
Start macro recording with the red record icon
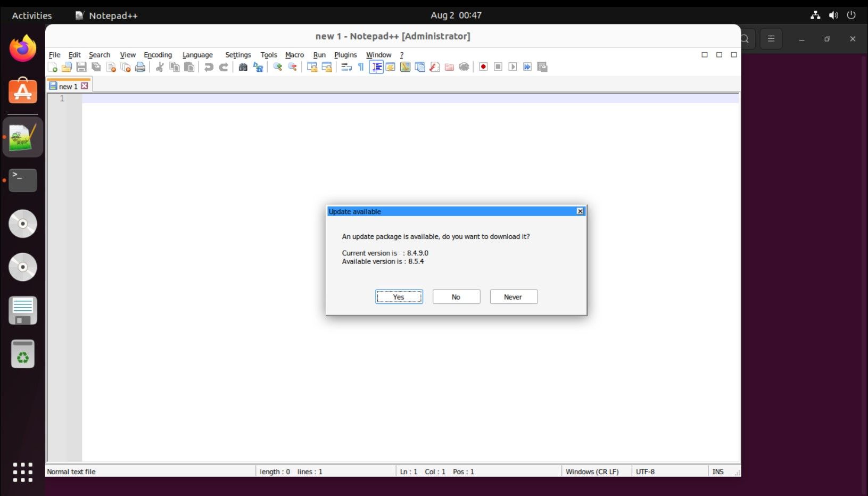(483, 67)
